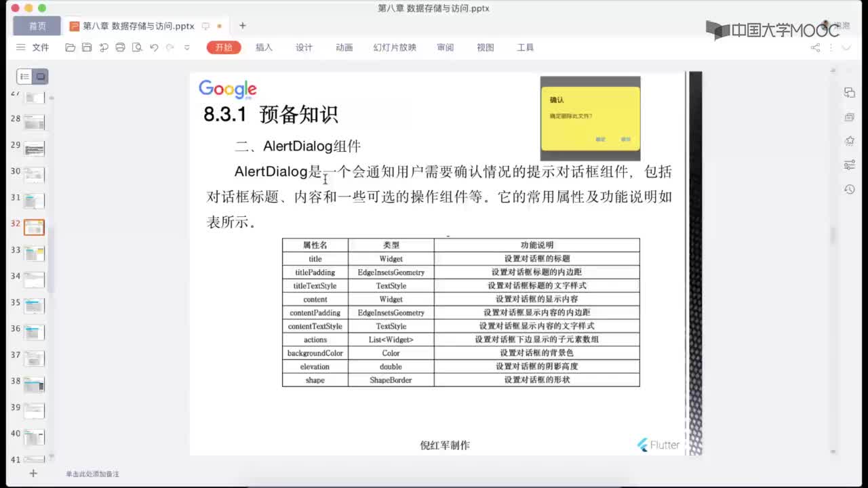Click the undo arrow icon
868x488 pixels.
[x=154, y=47]
